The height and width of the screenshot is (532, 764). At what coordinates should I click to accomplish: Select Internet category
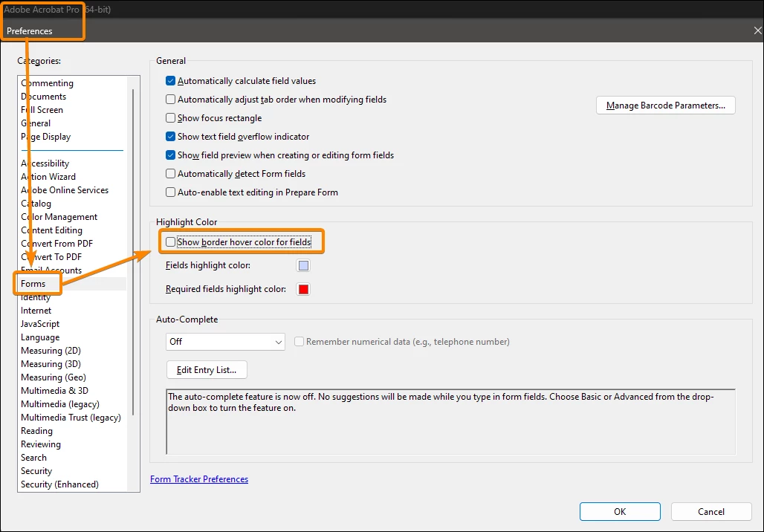coord(36,311)
